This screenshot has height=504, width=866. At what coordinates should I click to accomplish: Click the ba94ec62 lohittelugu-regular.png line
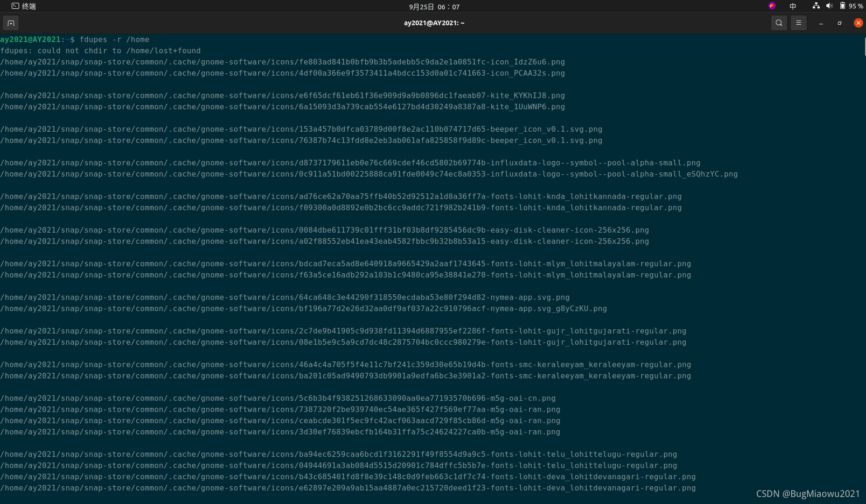click(x=339, y=454)
